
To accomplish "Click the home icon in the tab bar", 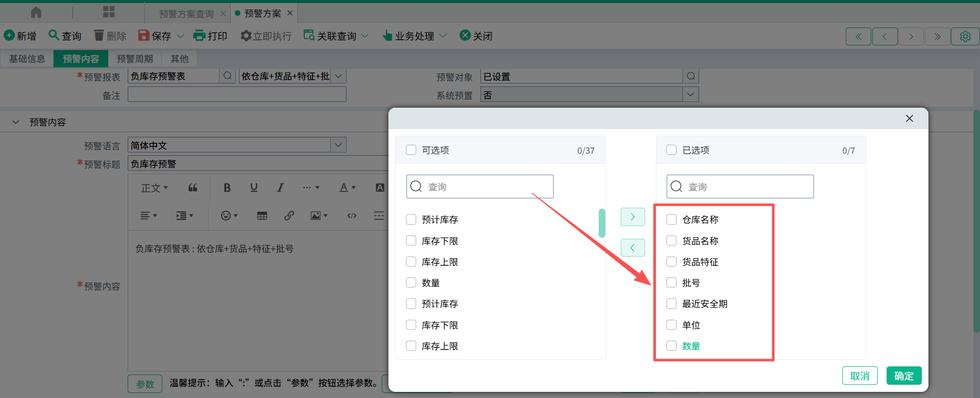I will click(36, 12).
